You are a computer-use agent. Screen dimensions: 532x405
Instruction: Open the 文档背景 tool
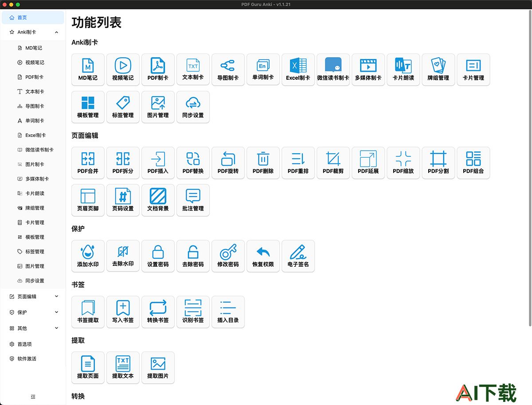(x=158, y=200)
